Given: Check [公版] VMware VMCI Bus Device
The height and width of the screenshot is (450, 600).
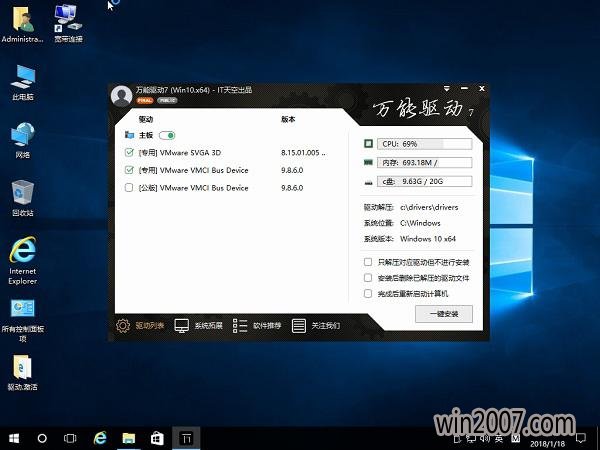Looking at the screenshot, I should [x=129, y=188].
